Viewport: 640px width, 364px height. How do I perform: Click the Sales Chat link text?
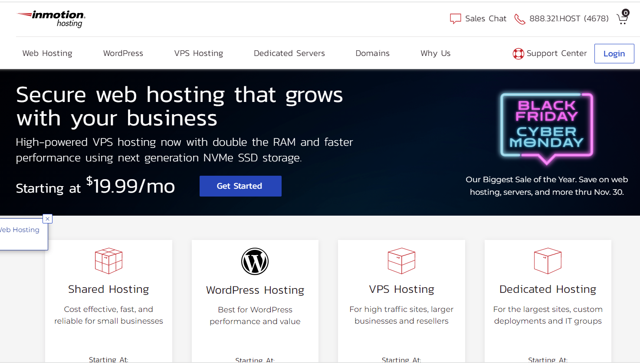click(x=486, y=19)
